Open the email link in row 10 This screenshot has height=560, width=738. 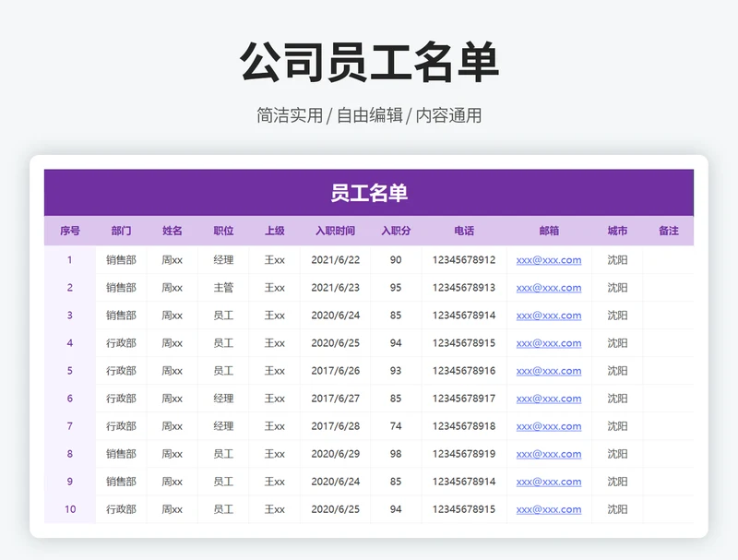click(x=549, y=509)
